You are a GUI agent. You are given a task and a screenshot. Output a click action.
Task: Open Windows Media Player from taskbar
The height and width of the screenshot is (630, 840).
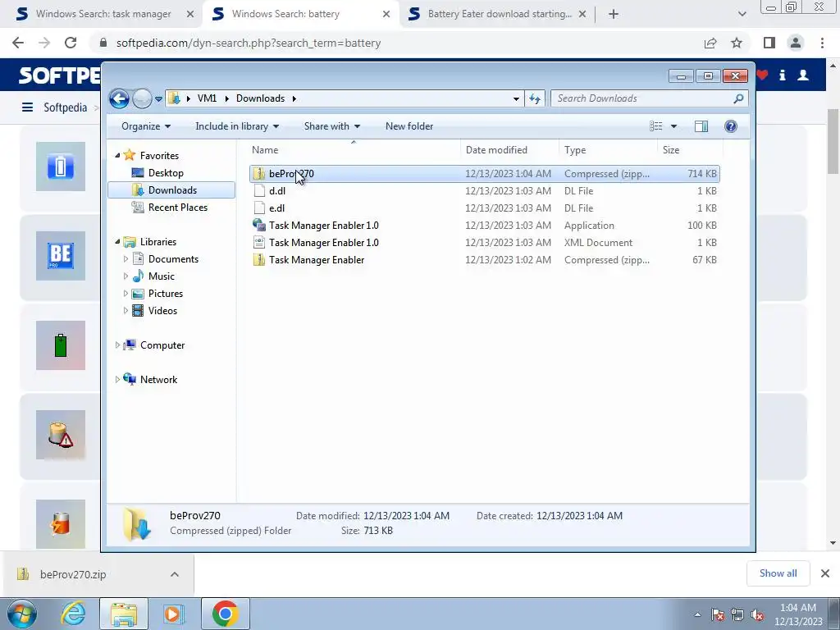173,614
